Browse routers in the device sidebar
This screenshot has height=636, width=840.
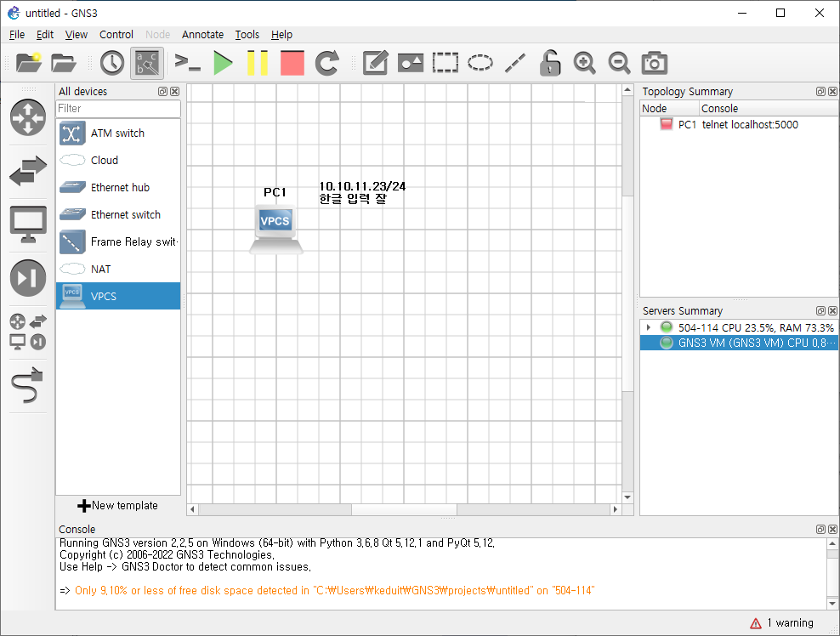pos(28,117)
